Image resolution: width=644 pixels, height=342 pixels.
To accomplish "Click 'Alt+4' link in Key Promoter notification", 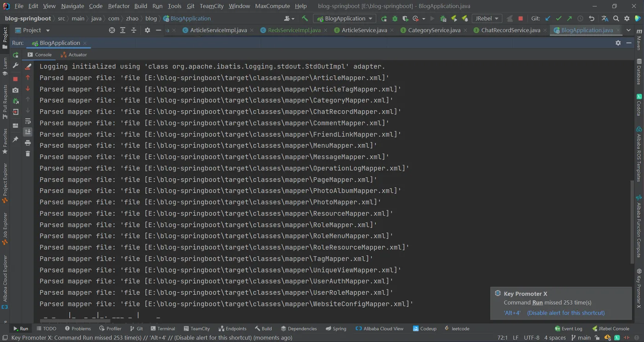I will tap(512, 313).
